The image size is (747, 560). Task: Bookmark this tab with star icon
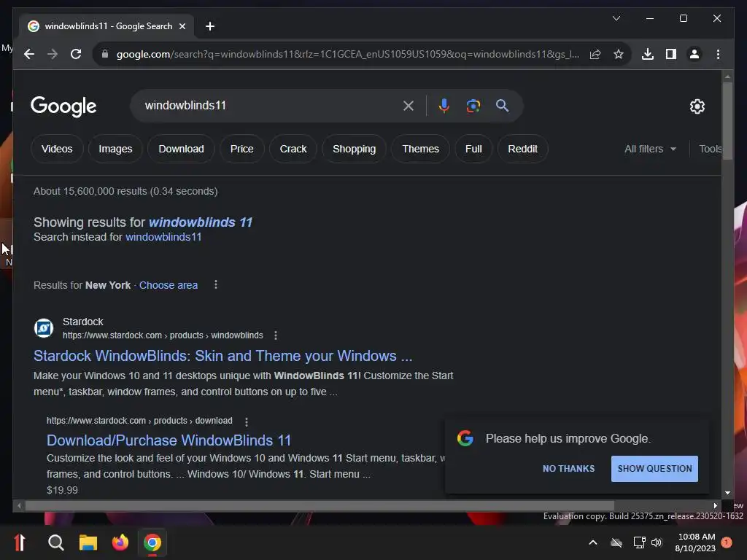click(619, 54)
